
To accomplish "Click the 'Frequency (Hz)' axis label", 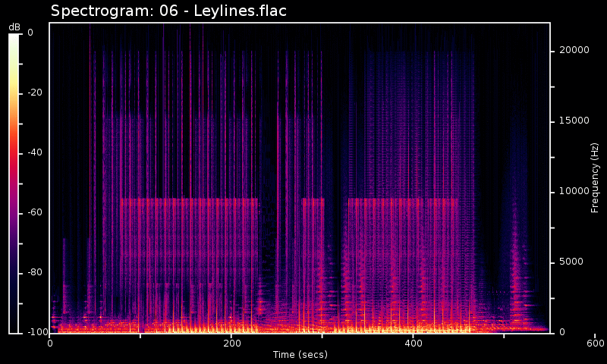I will 596,177.
